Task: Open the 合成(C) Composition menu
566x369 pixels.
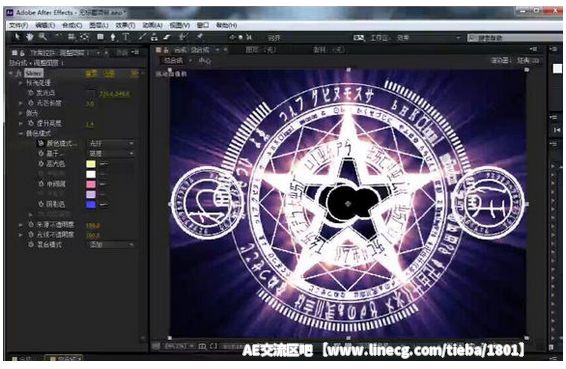Action: (x=72, y=25)
